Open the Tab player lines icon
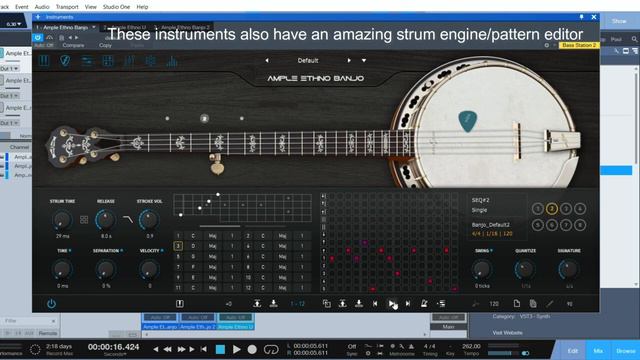This screenshot has width=640, height=360. tap(87, 62)
